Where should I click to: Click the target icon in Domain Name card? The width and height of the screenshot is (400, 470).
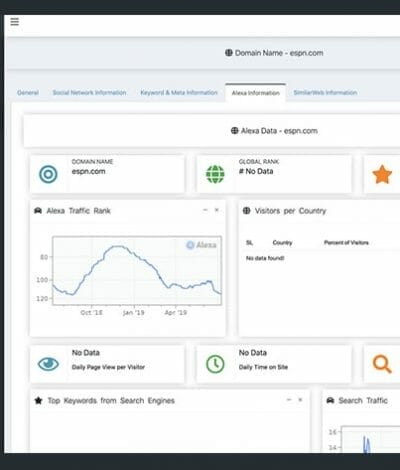[48, 174]
